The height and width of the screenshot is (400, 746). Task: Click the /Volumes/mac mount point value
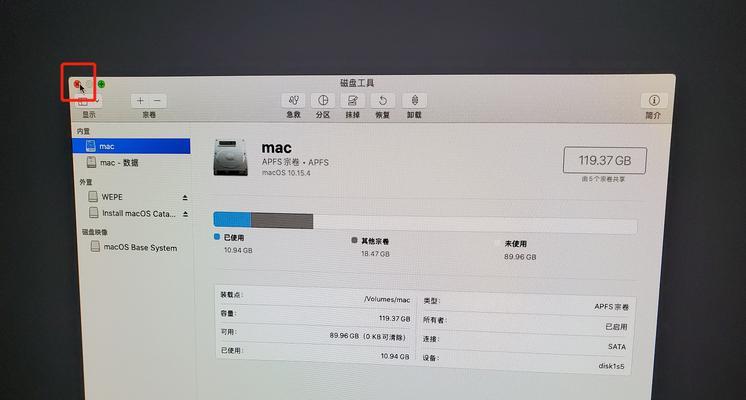tap(386, 300)
